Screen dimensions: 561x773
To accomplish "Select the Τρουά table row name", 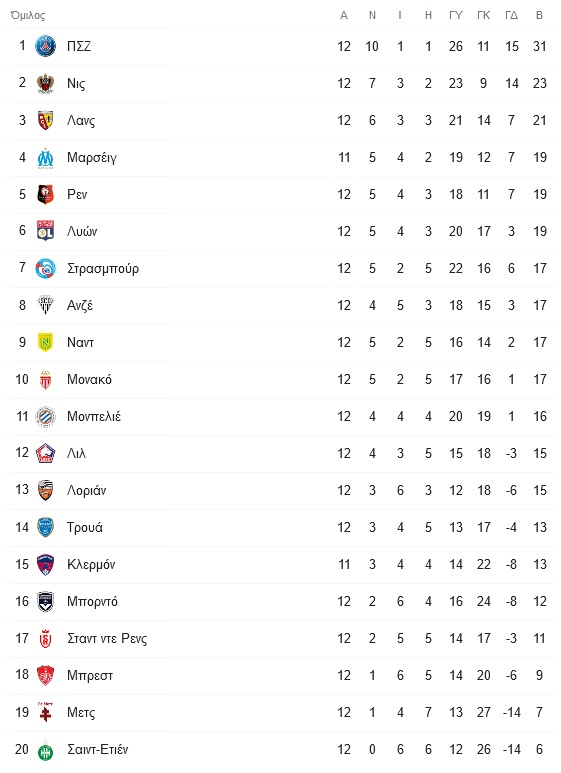I will pos(85,527).
